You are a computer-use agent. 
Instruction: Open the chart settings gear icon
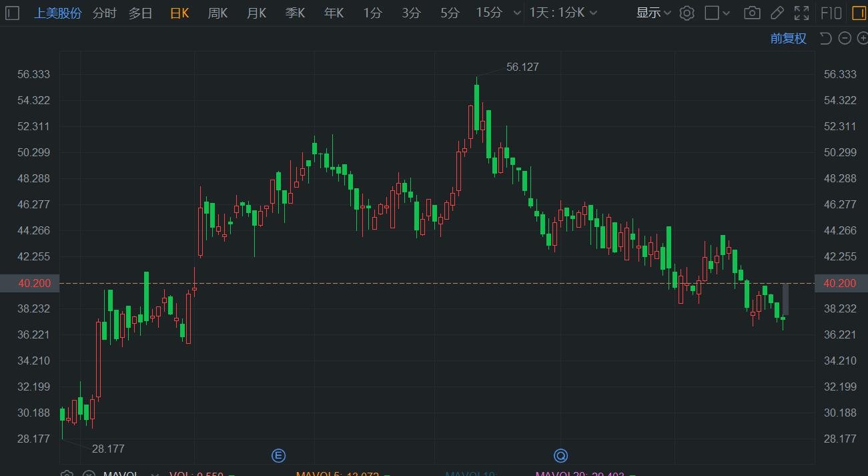click(x=687, y=13)
